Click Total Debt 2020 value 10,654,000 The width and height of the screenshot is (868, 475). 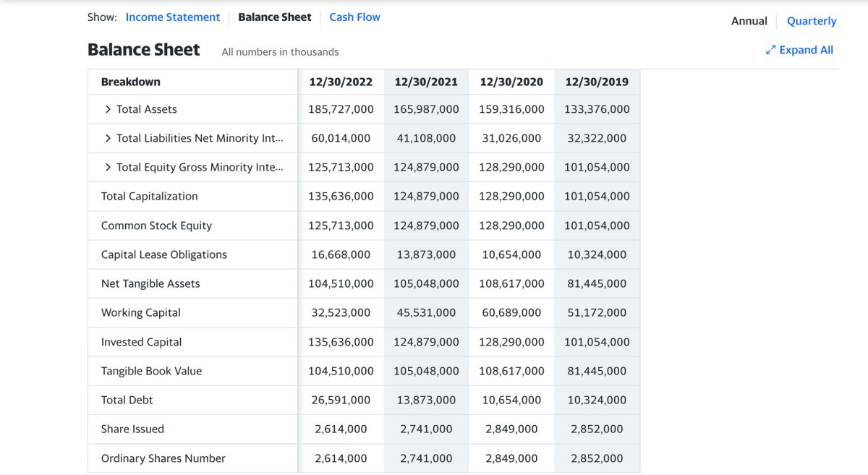(511, 400)
